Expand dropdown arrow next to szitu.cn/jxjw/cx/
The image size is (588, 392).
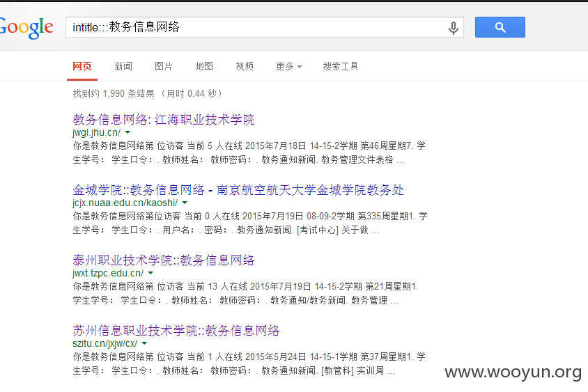[144, 343]
